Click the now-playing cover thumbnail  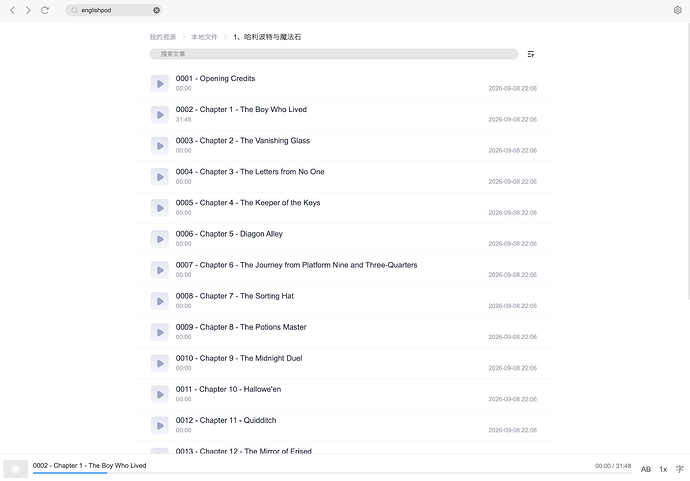pyautogui.click(x=16, y=469)
